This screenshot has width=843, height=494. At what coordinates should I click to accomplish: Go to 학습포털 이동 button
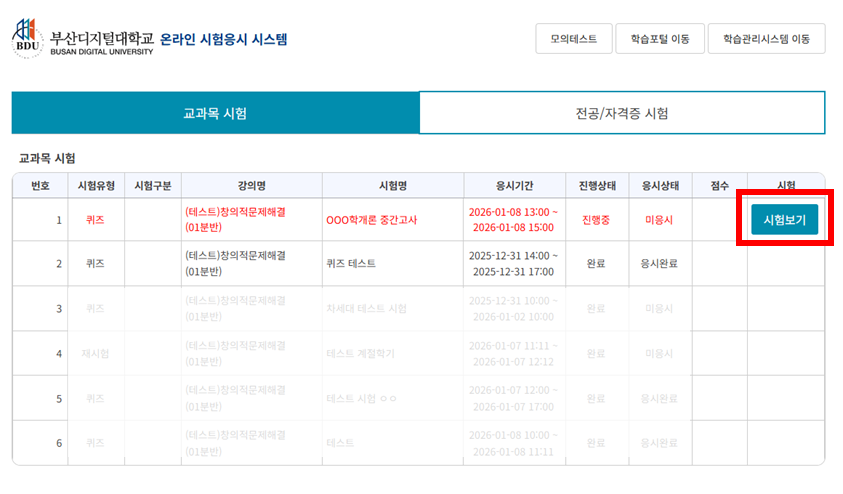click(659, 39)
